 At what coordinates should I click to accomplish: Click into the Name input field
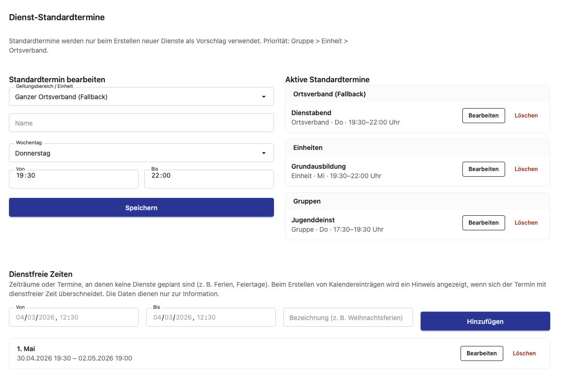(141, 123)
